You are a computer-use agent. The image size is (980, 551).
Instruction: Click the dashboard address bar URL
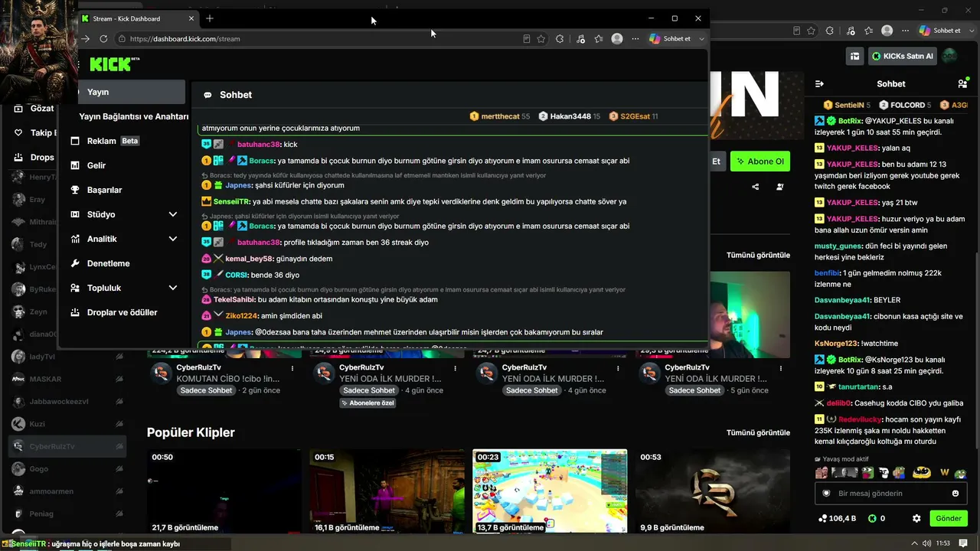[x=185, y=39]
